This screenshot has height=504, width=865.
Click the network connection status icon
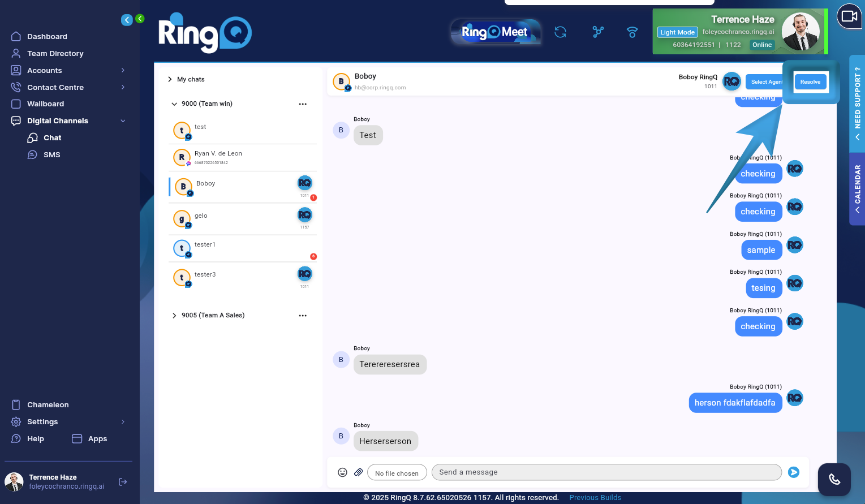(x=632, y=32)
